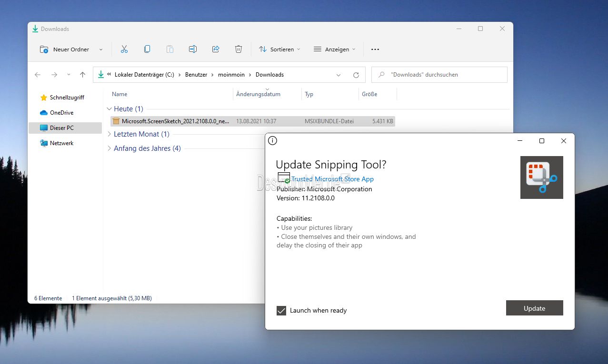Open the three-dots more options menu

tap(375, 49)
